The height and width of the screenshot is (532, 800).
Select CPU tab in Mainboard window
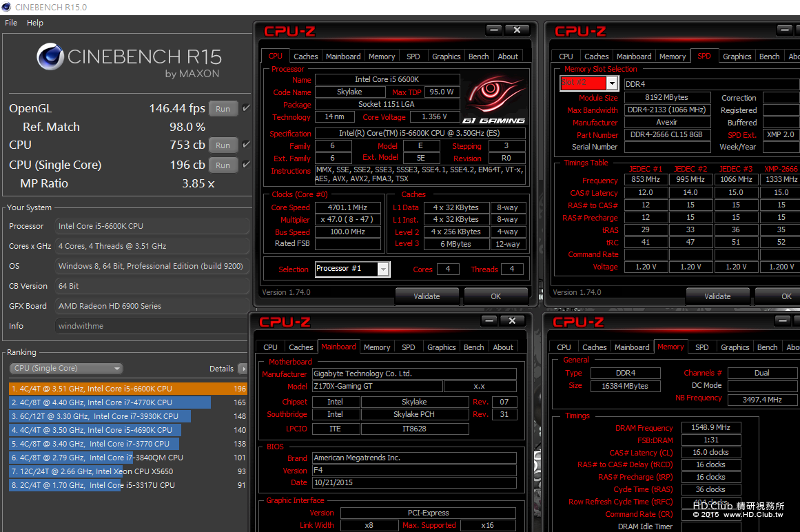click(x=270, y=347)
